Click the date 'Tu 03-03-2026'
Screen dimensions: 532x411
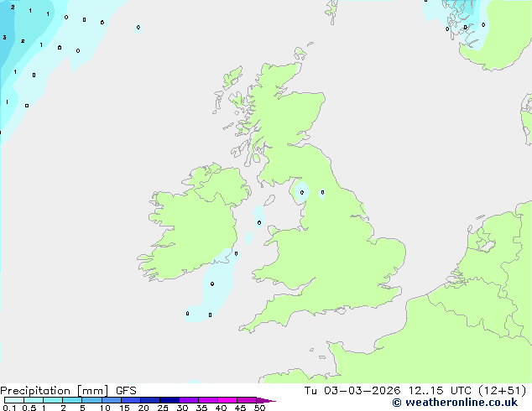tap(352, 391)
